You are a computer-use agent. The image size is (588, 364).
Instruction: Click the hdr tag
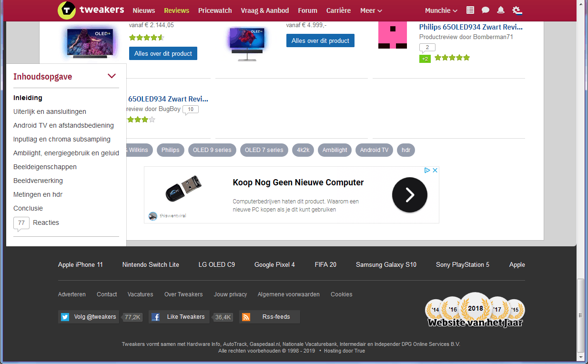coord(406,150)
